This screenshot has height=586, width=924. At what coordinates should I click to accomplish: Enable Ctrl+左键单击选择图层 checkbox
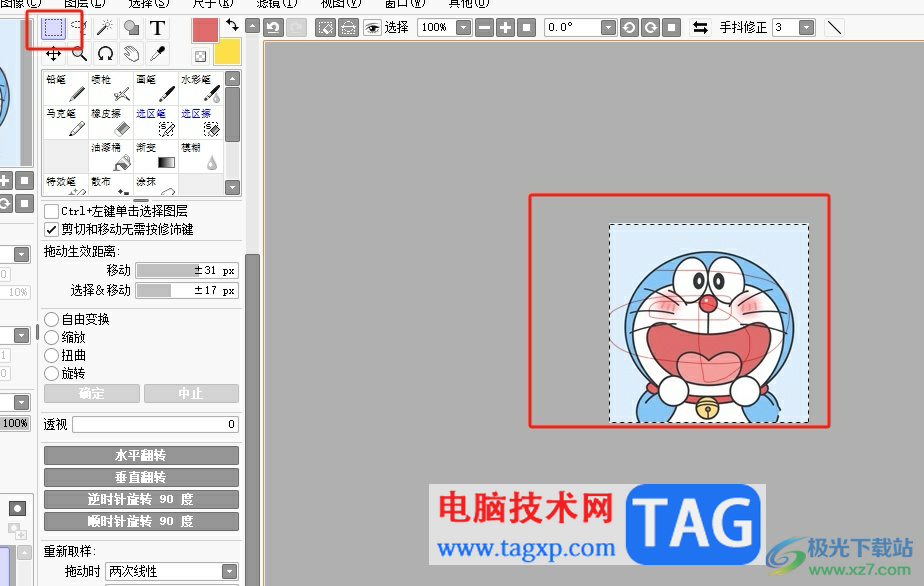[51, 211]
